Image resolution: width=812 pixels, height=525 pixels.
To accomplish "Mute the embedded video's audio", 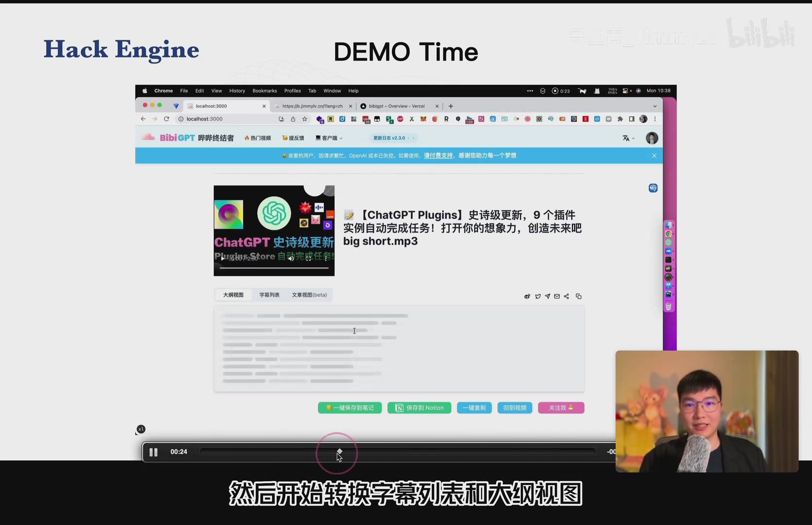I will (291, 259).
